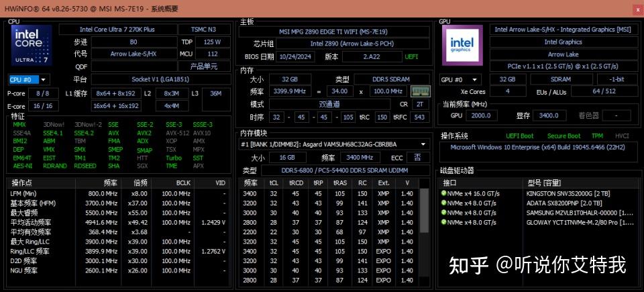
Task: Click the AES-NI feature flag
Action: [22, 166]
